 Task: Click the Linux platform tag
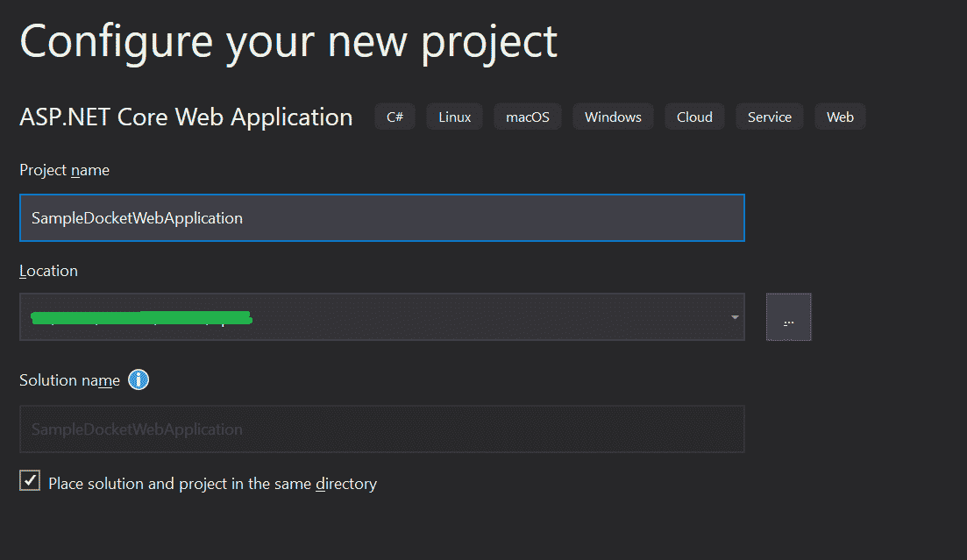453,116
